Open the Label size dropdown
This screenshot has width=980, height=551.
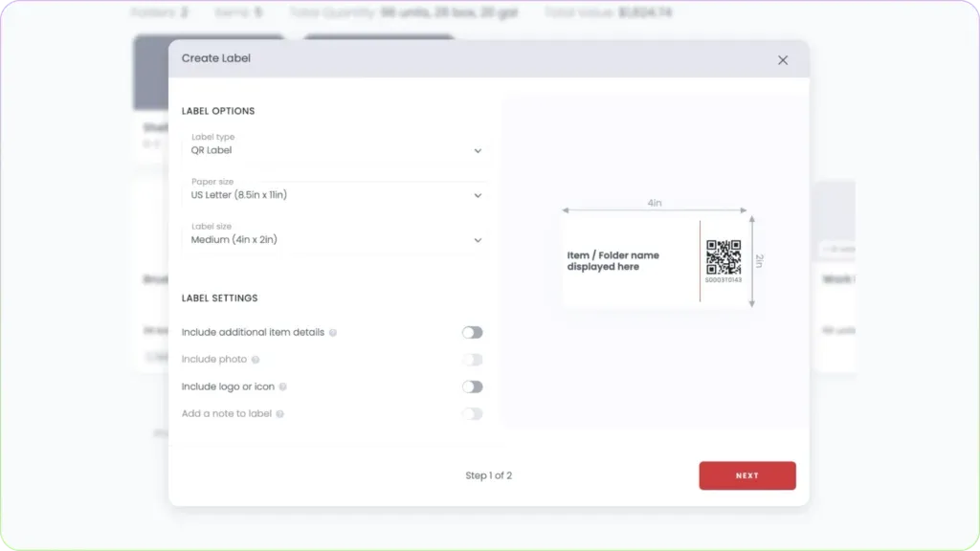tap(335, 240)
